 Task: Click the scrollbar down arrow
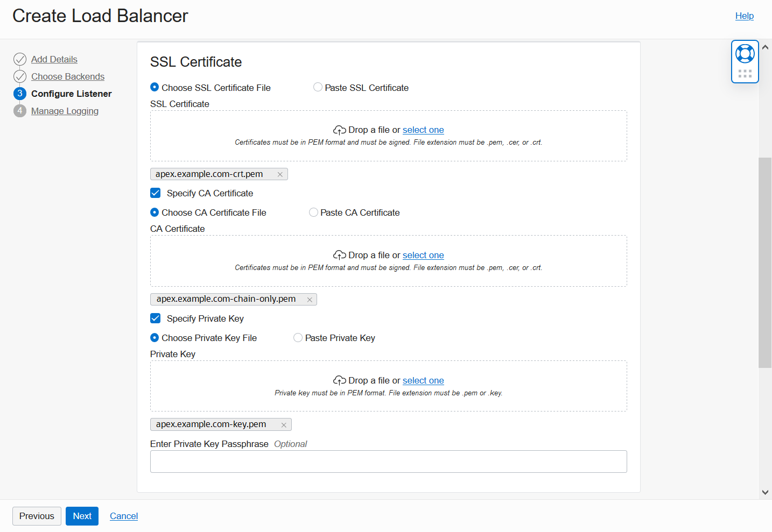click(765, 492)
